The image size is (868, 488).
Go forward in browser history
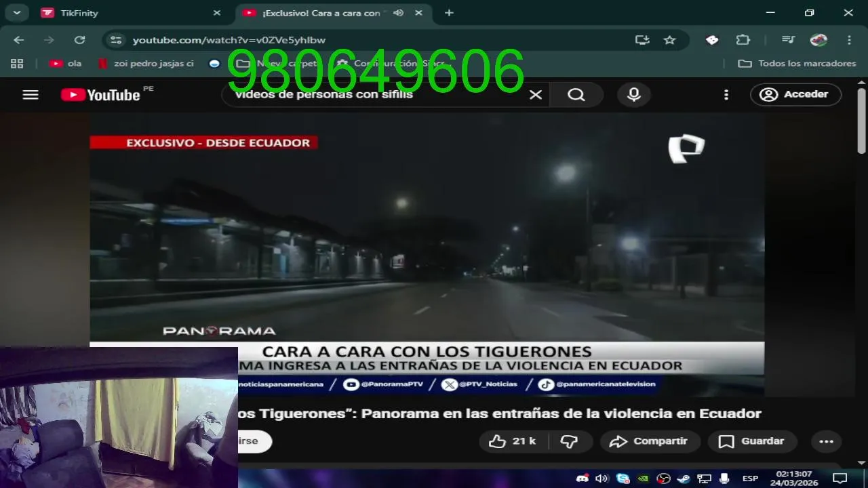pos(49,40)
